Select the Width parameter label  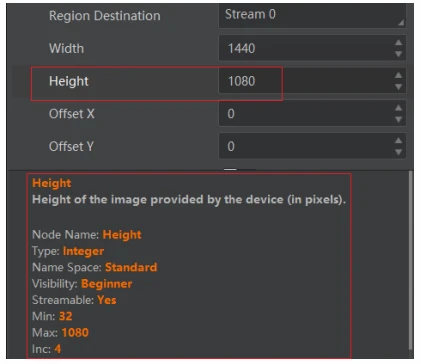66,49
